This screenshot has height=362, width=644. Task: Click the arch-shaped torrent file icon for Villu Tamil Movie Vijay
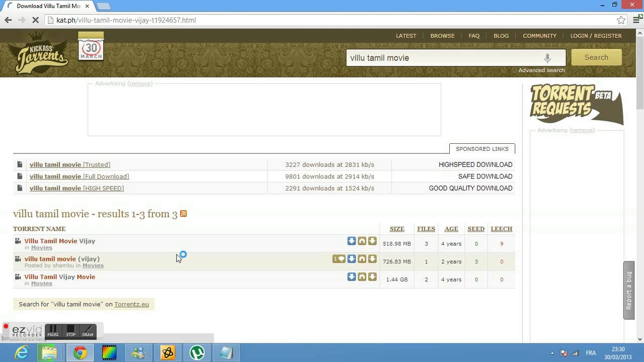(362, 241)
